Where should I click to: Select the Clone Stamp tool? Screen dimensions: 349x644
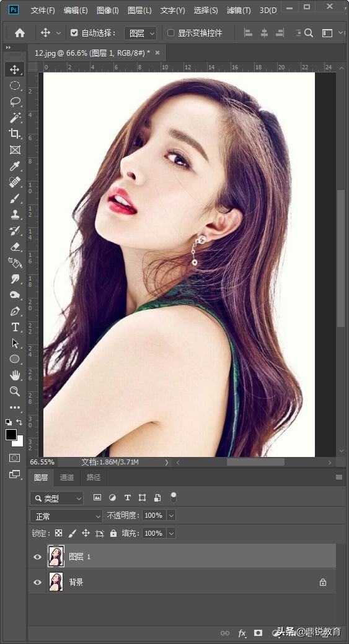coord(15,214)
